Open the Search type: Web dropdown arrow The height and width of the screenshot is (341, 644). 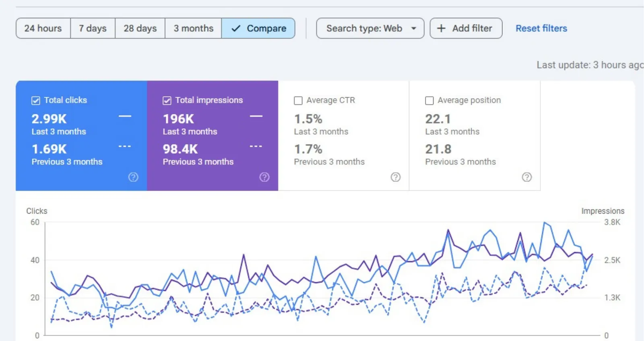(x=413, y=28)
